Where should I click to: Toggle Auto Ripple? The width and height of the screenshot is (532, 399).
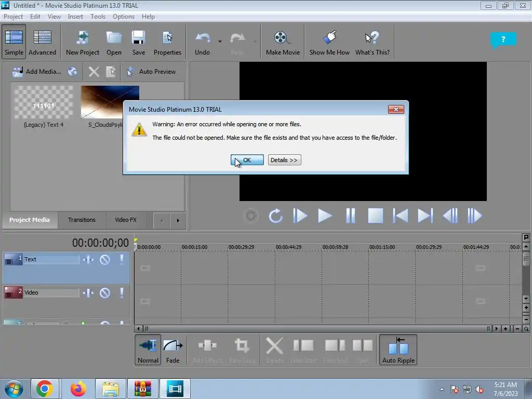[x=398, y=350]
